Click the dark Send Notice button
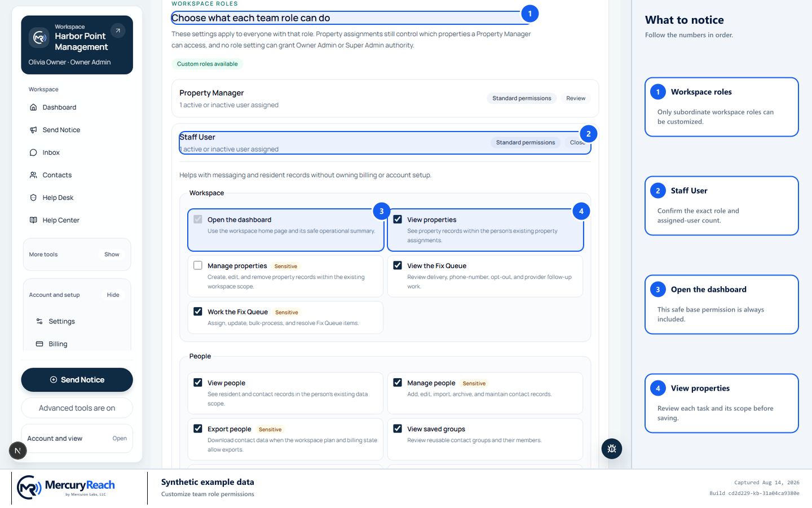812x508 pixels. point(77,380)
